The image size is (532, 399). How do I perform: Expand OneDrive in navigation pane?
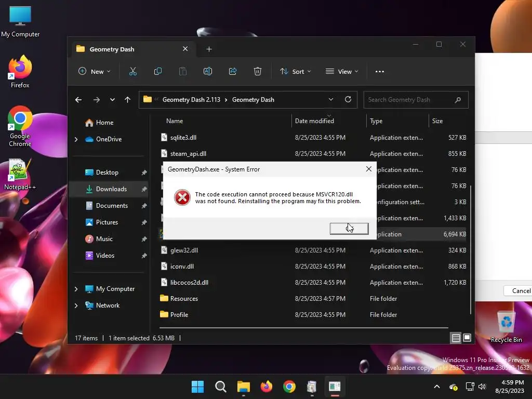76,139
